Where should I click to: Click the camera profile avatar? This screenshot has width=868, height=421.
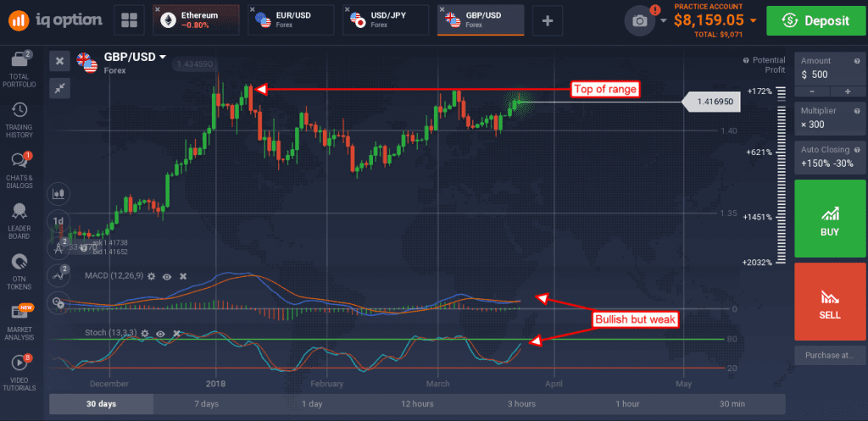coord(640,20)
